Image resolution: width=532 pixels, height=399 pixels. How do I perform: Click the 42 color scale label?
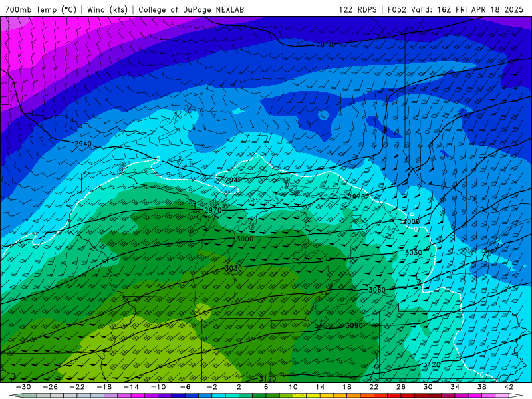point(509,387)
